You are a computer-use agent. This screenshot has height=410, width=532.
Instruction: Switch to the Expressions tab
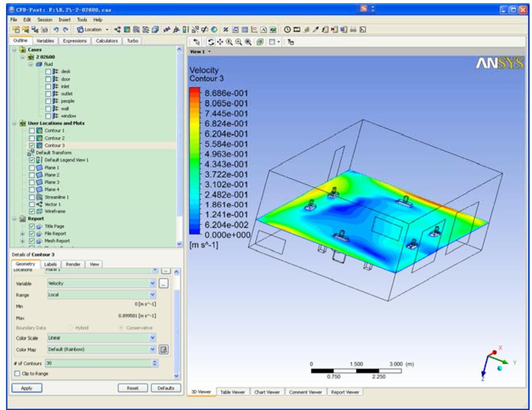(75, 41)
